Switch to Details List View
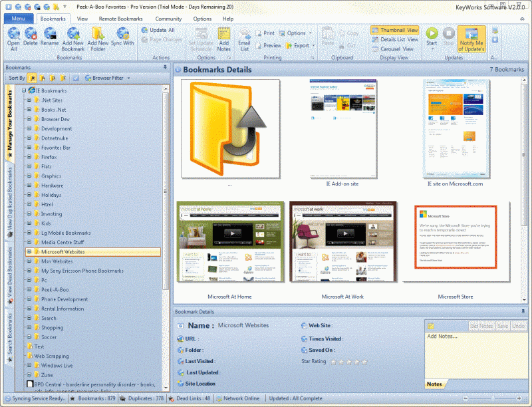 pos(395,40)
